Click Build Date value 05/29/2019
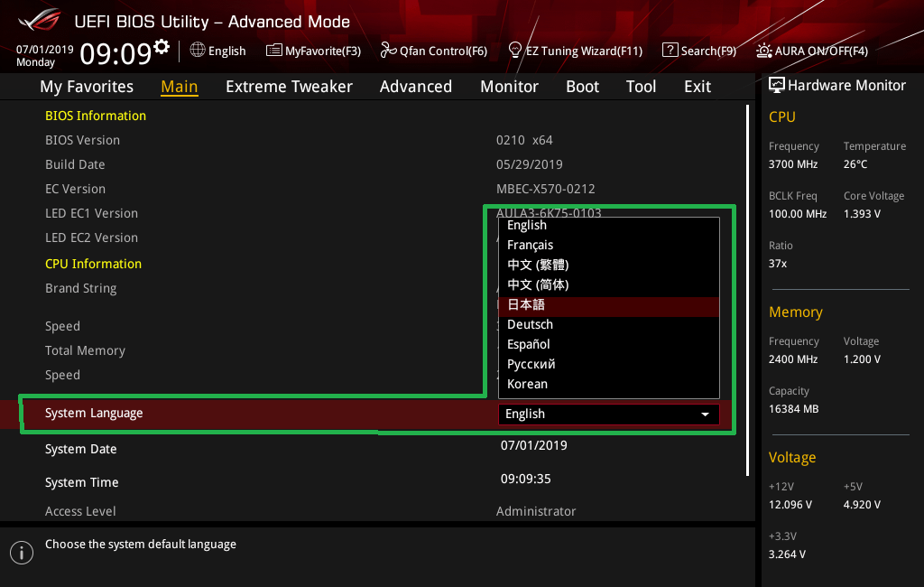Viewport: 924px width, 587px height. pos(529,164)
